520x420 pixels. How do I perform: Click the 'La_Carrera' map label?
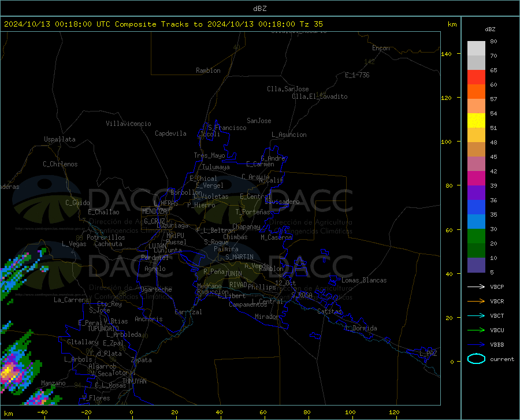[71, 300]
